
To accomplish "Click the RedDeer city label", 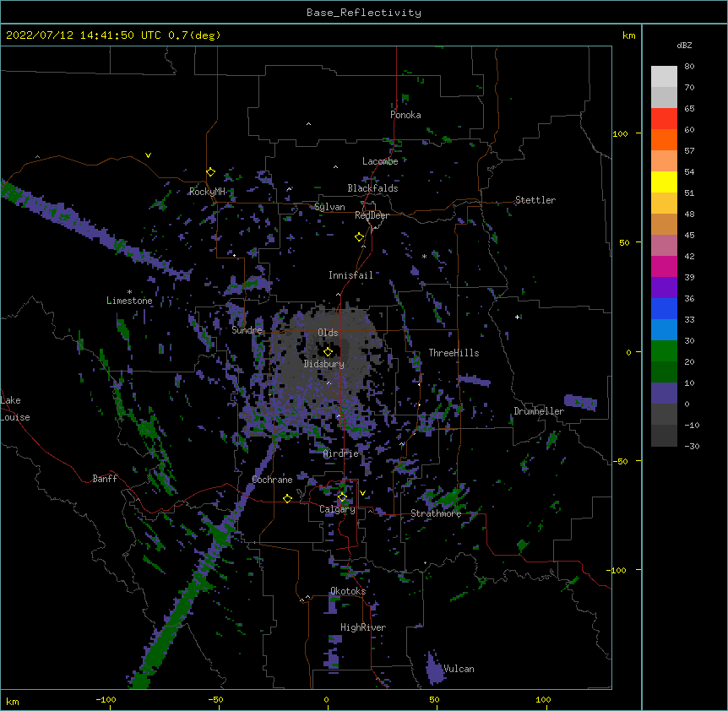I will pos(372,215).
